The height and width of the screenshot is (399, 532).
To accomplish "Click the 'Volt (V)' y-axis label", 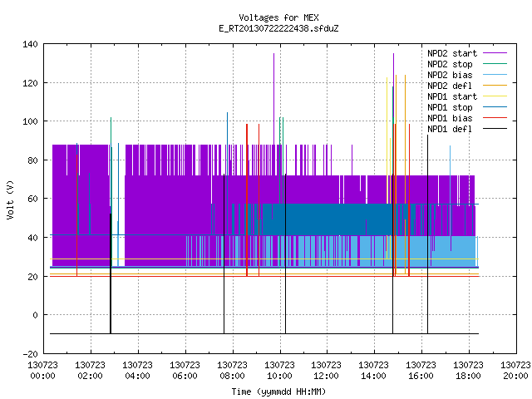I will coord(11,199).
